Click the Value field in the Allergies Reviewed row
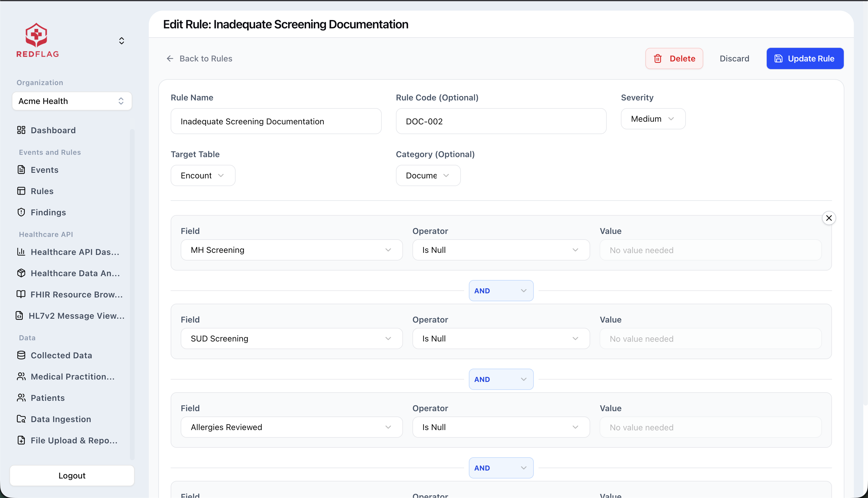868x498 pixels. [710, 427]
